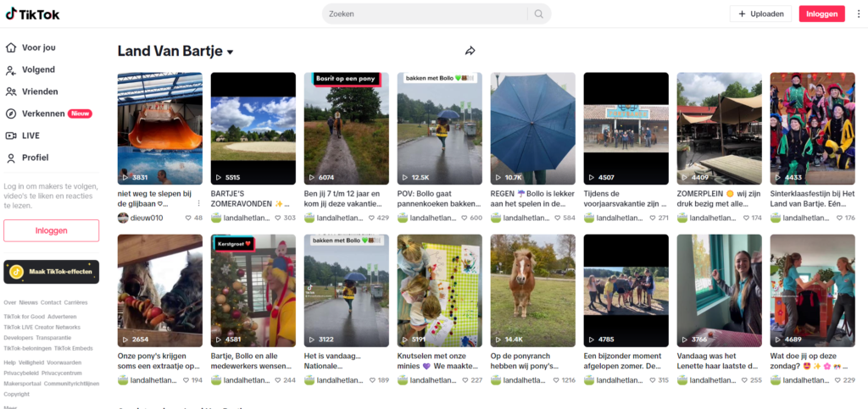Image resolution: width=868 pixels, height=409 pixels.
Task: Click the TikTok logo
Action: [33, 14]
